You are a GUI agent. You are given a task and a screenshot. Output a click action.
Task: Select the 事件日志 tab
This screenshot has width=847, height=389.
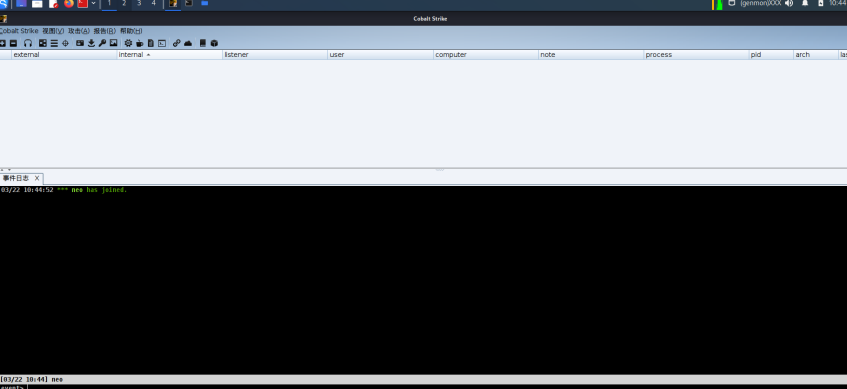pos(16,178)
